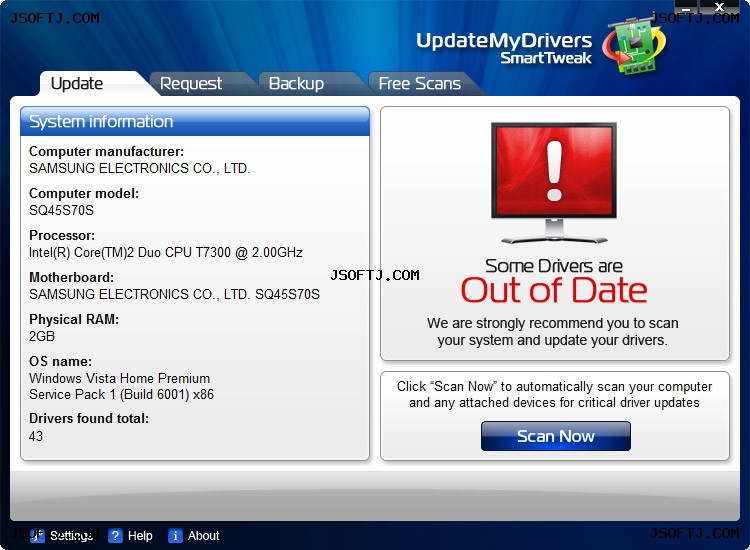Click the UpdateMyDrivers circuit board logo icon
The width and height of the screenshot is (750, 550).
(x=634, y=46)
